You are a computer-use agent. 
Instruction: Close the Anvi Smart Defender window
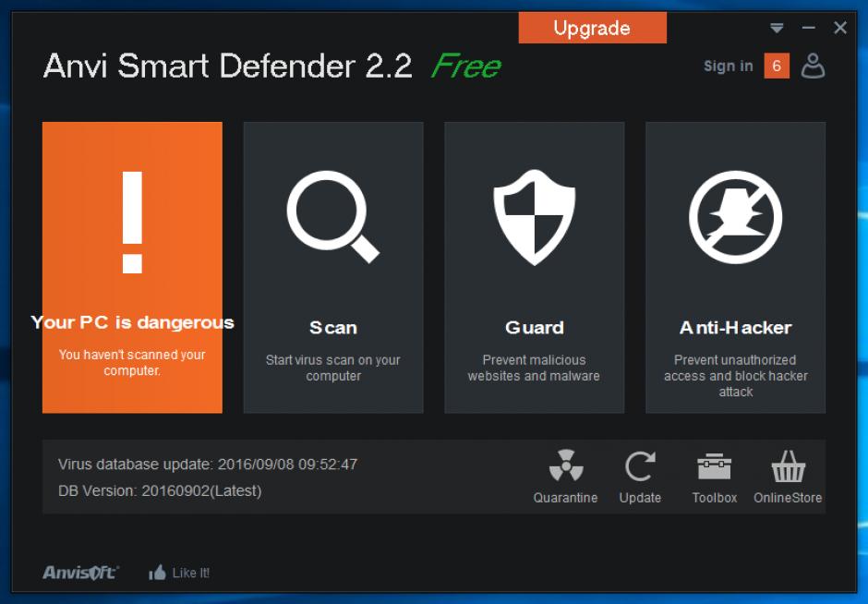(x=840, y=28)
